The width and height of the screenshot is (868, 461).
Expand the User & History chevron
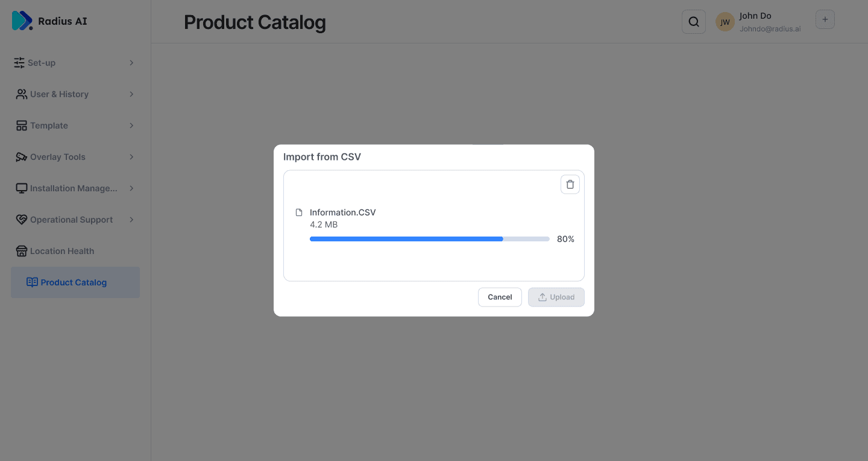point(131,94)
